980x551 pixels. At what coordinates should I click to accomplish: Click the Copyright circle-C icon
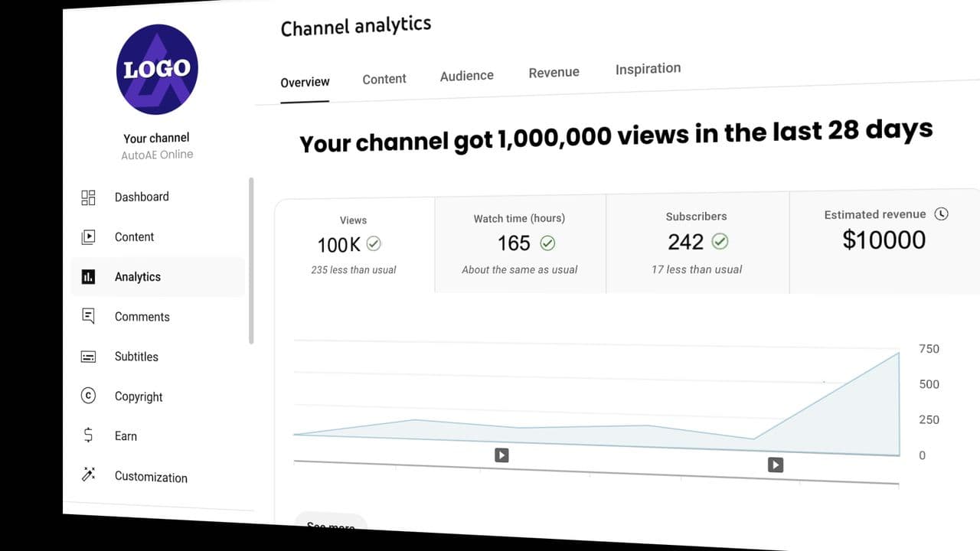(x=88, y=396)
